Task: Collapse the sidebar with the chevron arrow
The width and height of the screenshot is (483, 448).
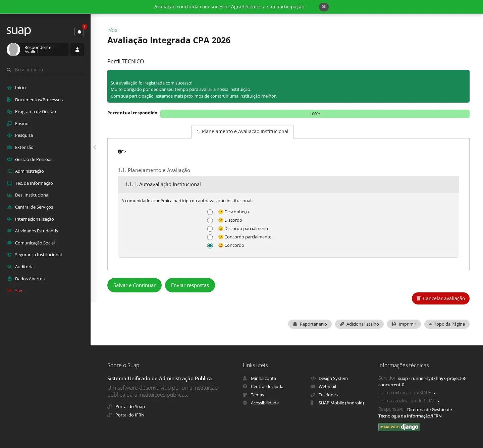Action: click(x=95, y=147)
